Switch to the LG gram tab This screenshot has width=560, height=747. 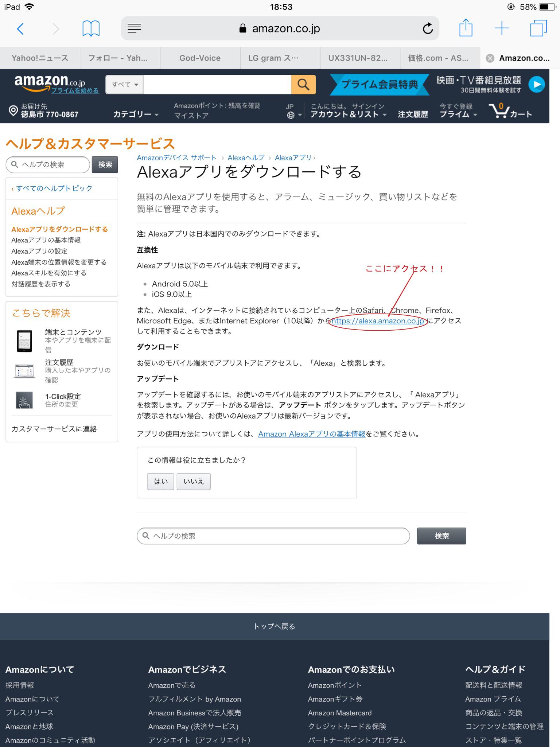click(280, 58)
